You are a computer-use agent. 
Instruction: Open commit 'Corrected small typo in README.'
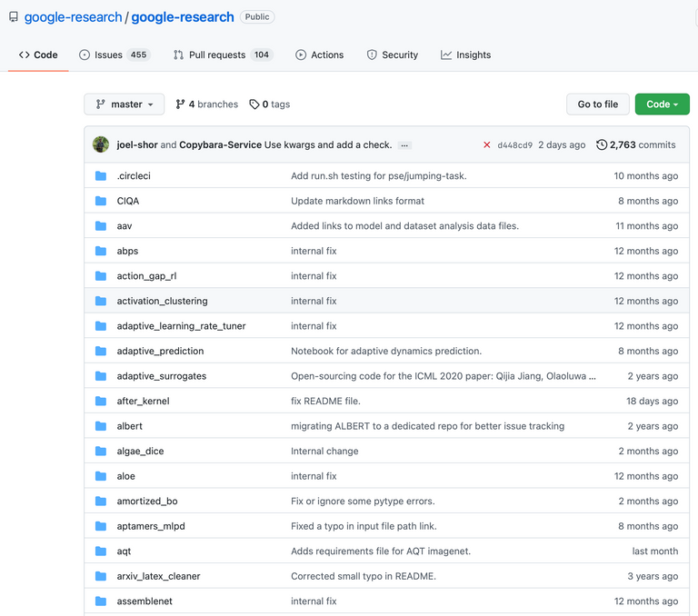pos(364,576)
